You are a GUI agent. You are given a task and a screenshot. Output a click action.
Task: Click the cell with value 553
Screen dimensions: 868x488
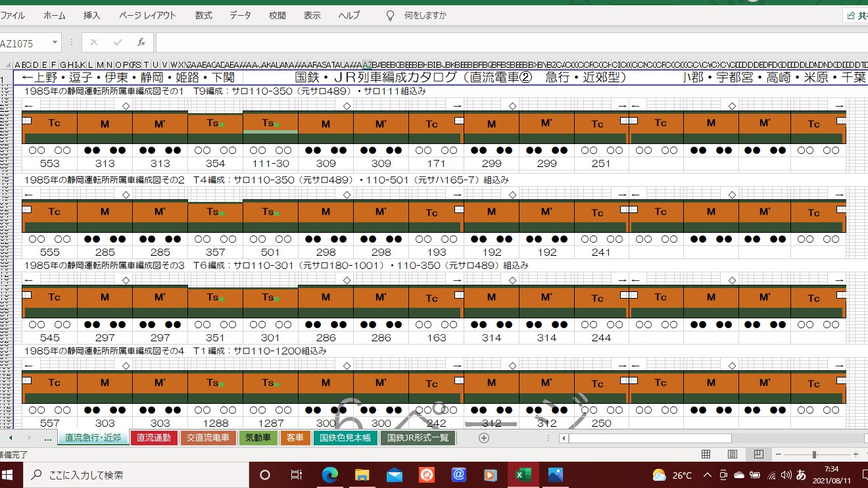(x=49, y=164)
